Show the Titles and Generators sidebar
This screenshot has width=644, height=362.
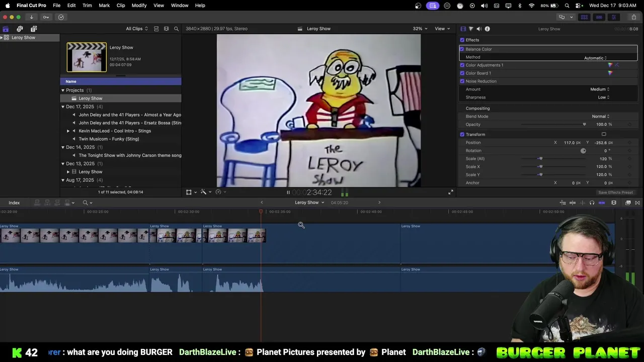click(34, 29)
